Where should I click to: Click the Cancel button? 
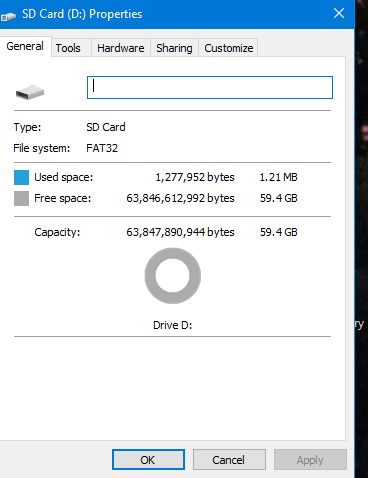(229, 460)
